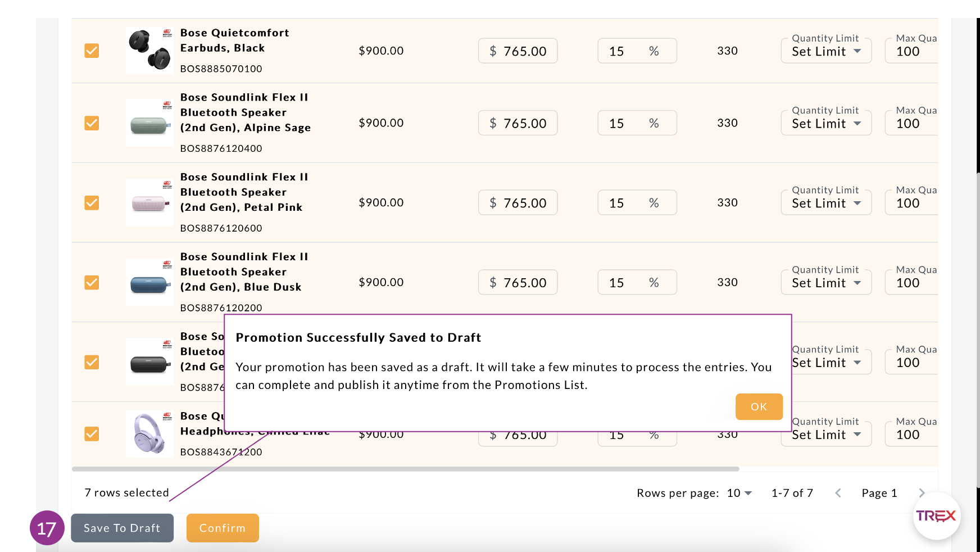Image resolution: width=980 pixels, height=552 pixels.
Task: Click the Petal Pink speaker thumbnail
Action: point(149,203)
